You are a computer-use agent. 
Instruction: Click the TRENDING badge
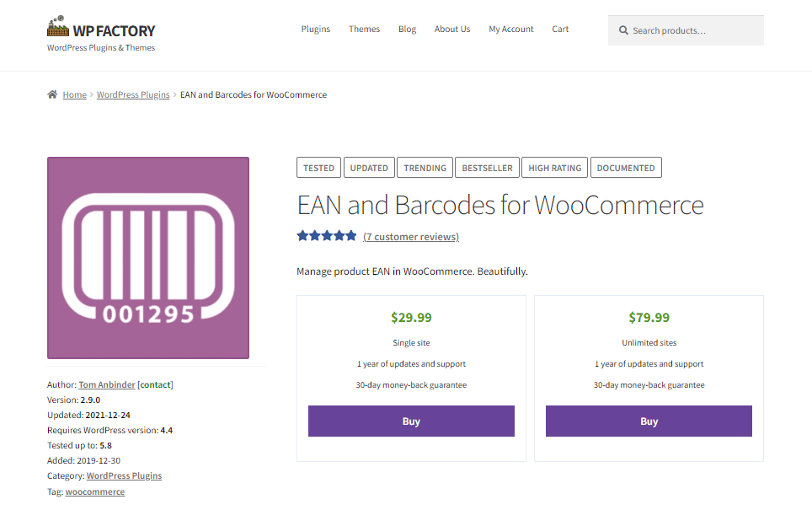425,168
